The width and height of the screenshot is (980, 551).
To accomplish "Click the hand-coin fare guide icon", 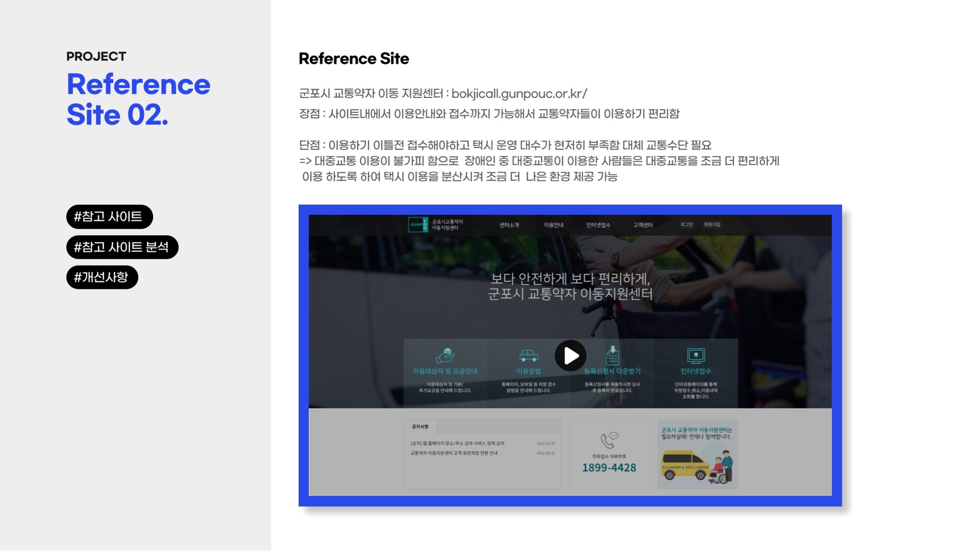I will point(445,355).
